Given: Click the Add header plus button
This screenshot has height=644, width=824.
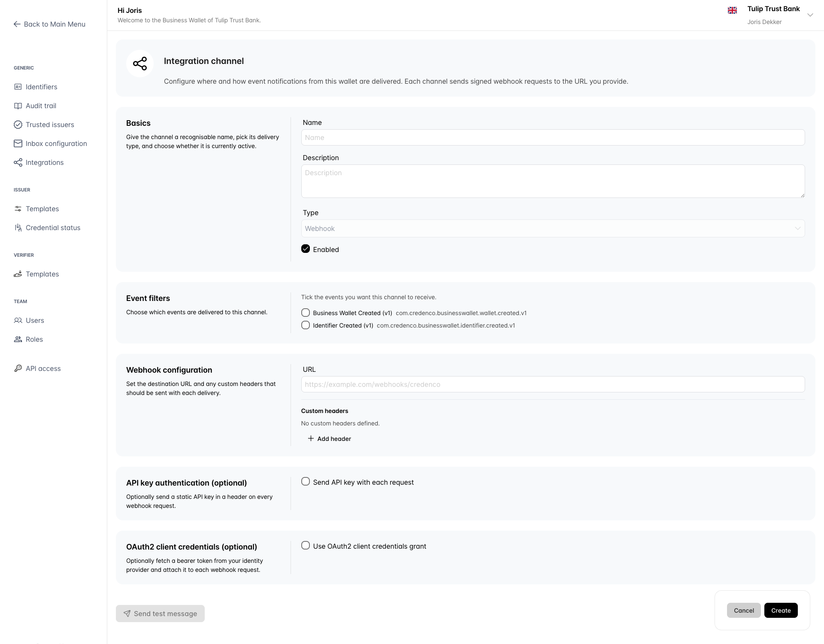Looking at the screenshot, I should (330, 439).
